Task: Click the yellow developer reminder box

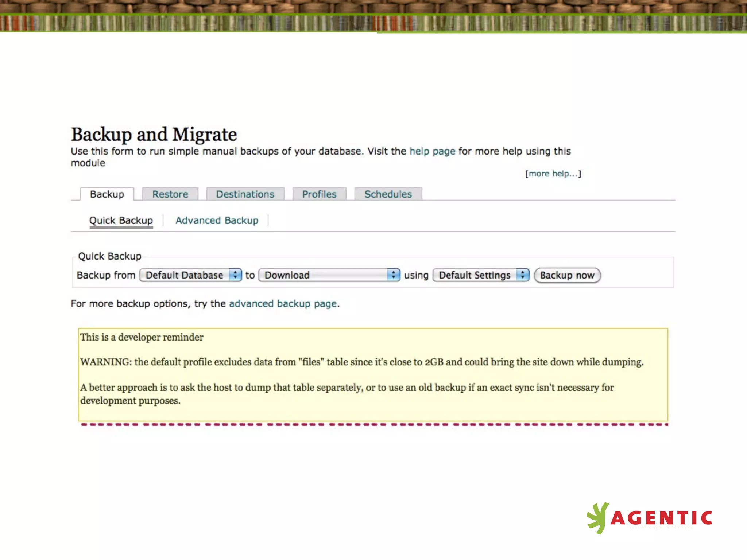Action: (373, 375)
